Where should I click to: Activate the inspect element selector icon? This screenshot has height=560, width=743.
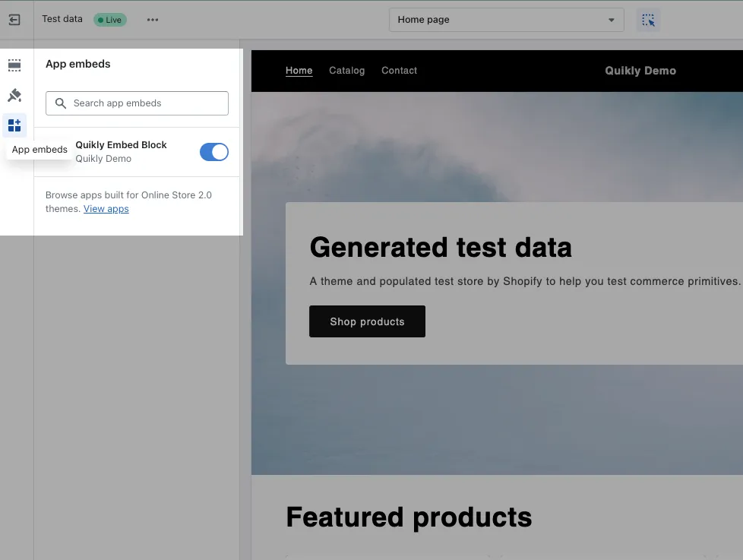click(648, 19)
